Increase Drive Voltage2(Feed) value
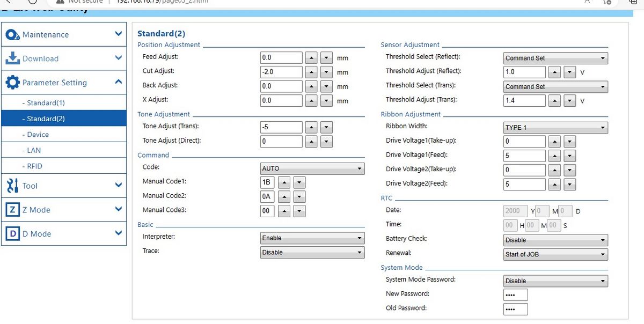This screenshot has width=644, height=324. click(x=555, y=184)
